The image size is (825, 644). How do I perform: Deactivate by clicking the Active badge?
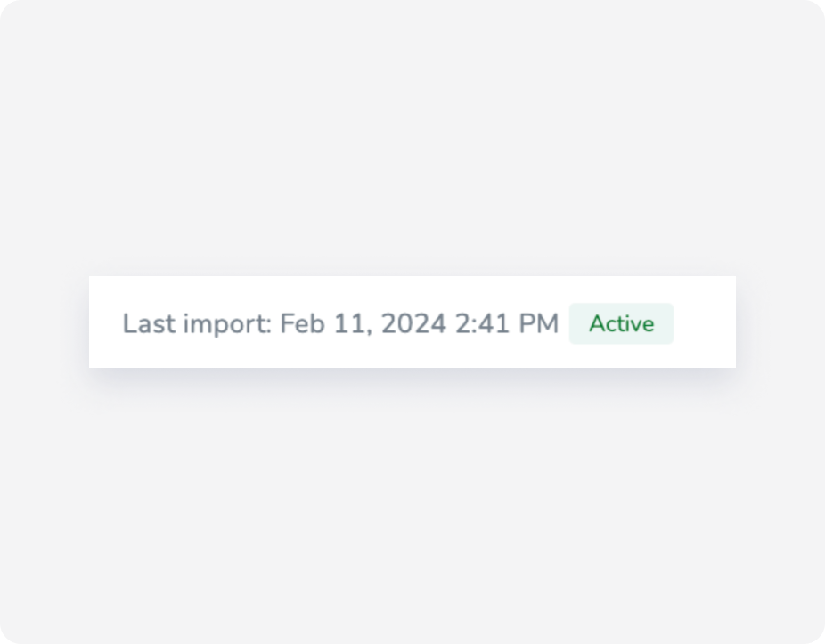(621, 323)
